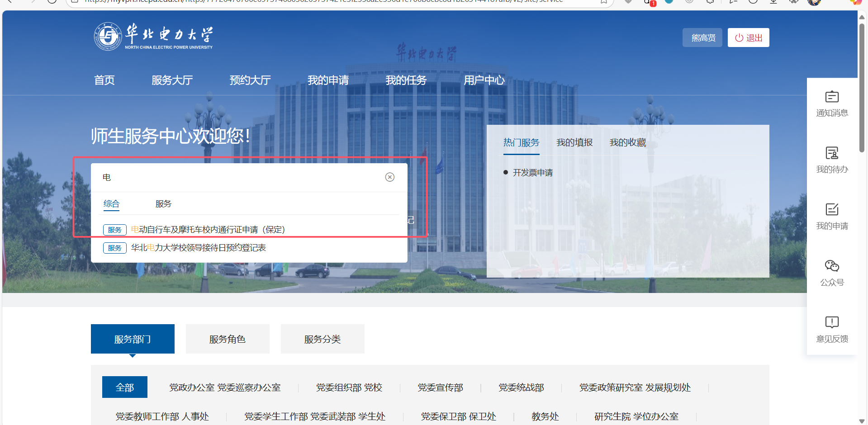Filter by 党委教师工作部 人事处
This screenshot has height=425, width=868.
tap(162, 416)
